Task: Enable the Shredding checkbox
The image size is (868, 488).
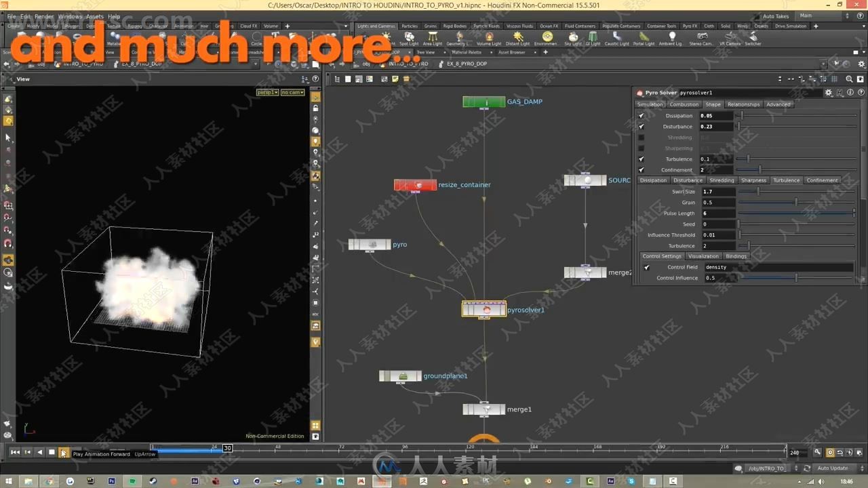Action: [642, 138]
